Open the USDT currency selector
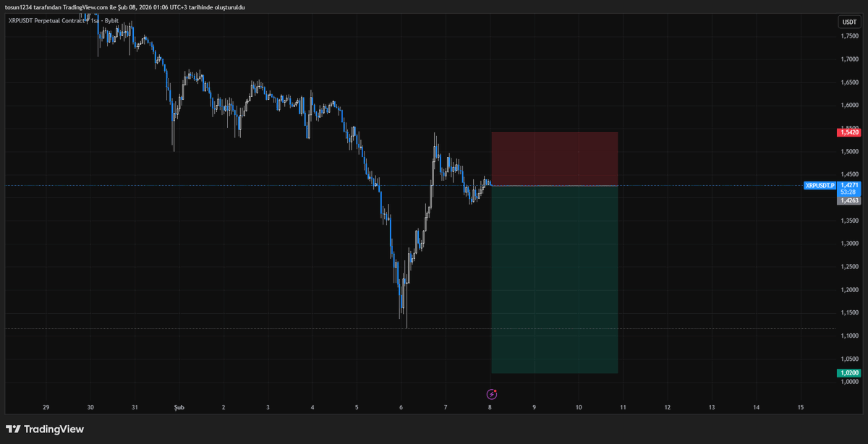This screenshot has height=444, width=868. 848,22
